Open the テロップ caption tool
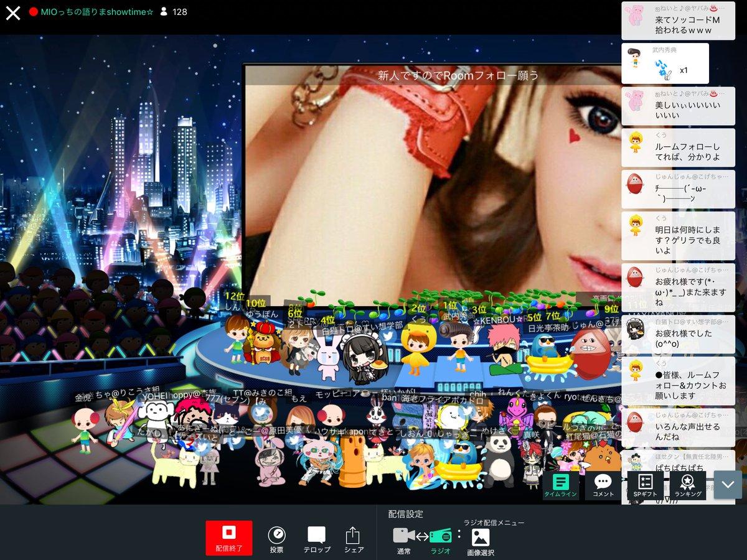This screenshot has width=747, height=560. coord(316,539)
